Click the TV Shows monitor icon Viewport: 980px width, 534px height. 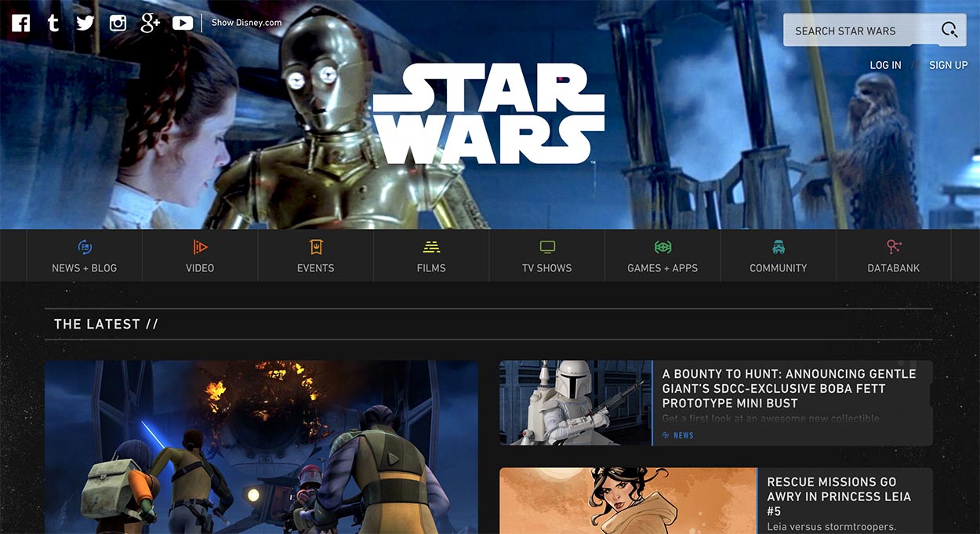[547, 247]
